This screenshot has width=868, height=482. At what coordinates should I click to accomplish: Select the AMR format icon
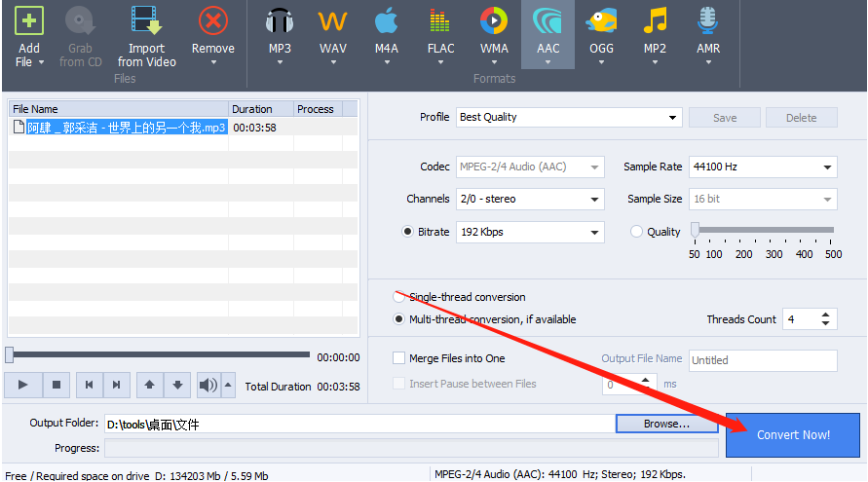708,21
